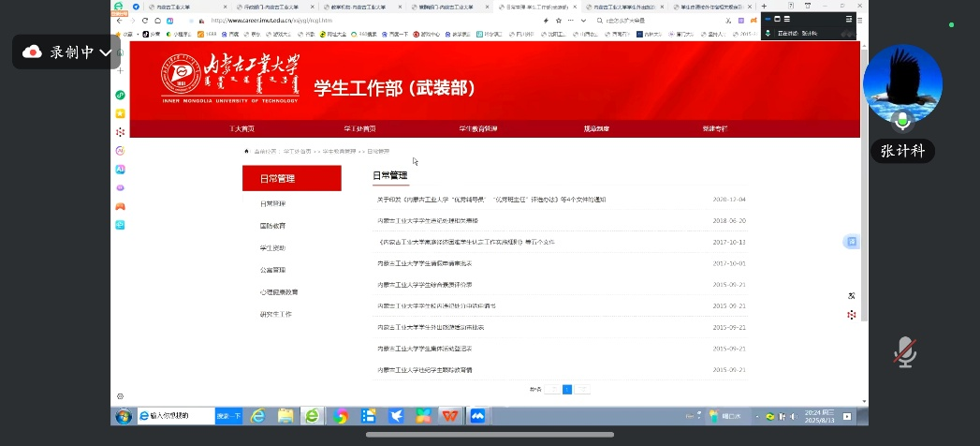Click the browser refresh button
The height and width of the screenshot is (446, 980).
point(144,20)
